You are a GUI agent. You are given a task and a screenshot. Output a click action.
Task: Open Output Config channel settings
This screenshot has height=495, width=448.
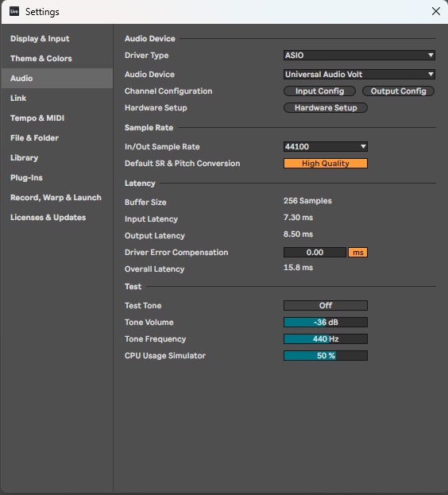coord(398,91)
